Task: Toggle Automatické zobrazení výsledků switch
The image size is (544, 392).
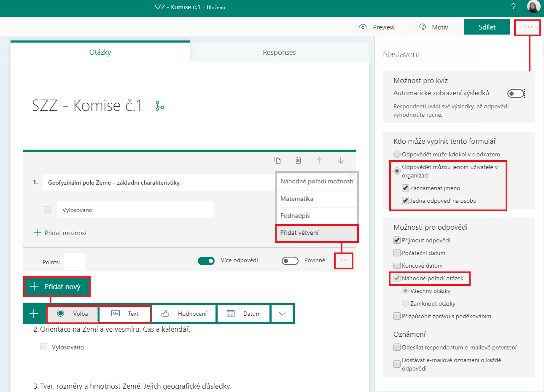Action: 515,94
